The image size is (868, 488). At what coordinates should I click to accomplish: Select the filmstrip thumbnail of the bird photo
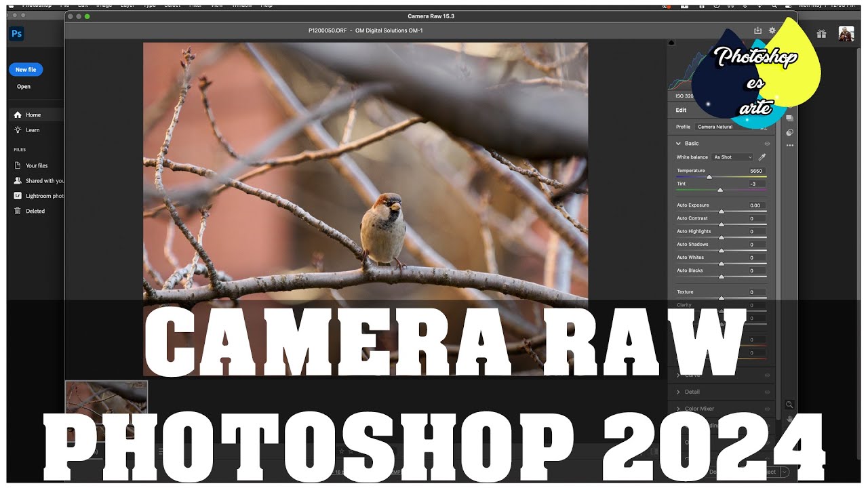(106, 410)
